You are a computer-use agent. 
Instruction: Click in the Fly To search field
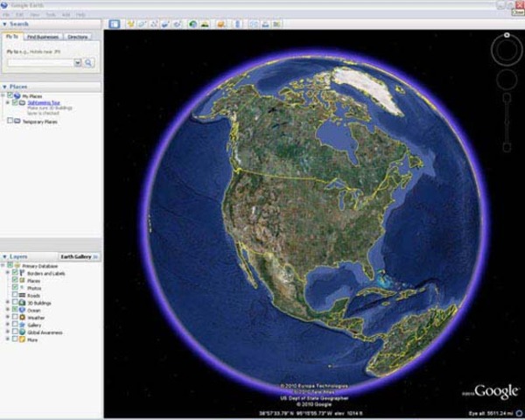coord(40,63)
